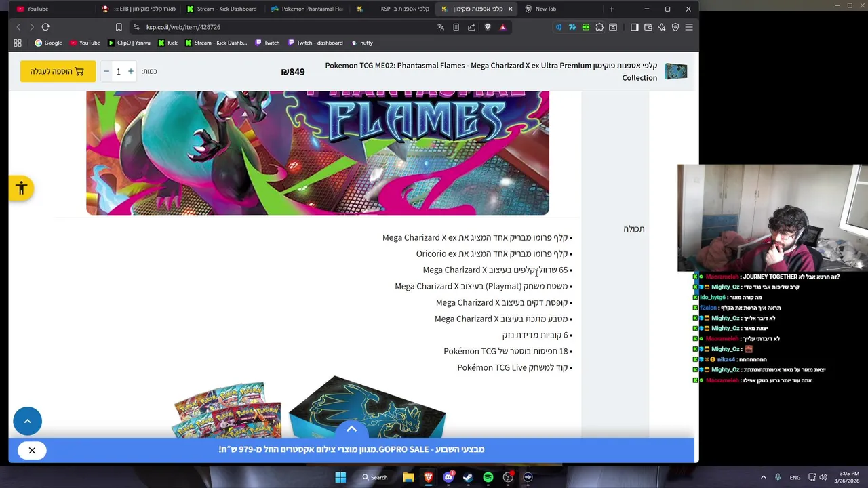Open Spotify from the taskbar
Screen dimensions: 868x488
[488, 477]
